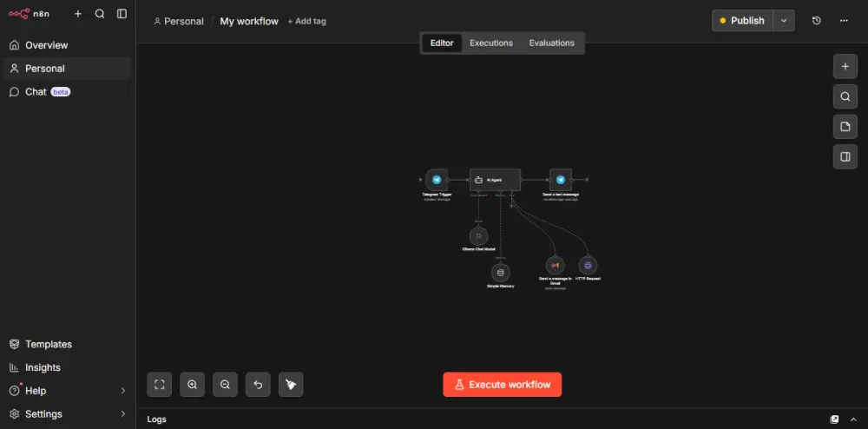Click the Personal breadcrumb link
868x429 pixels.
[179, 21]
